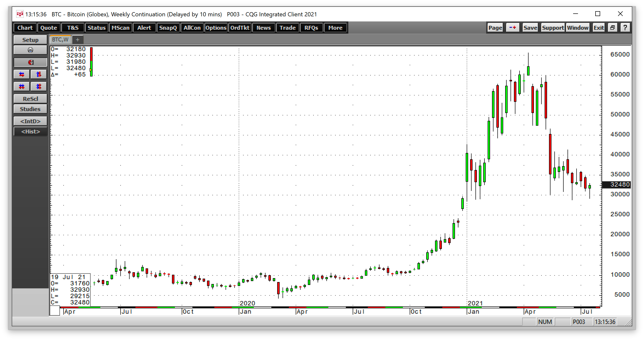The image size is (644, 340).
Task: Open the OrdTkt order ticket button
Action: click(240, 28)
